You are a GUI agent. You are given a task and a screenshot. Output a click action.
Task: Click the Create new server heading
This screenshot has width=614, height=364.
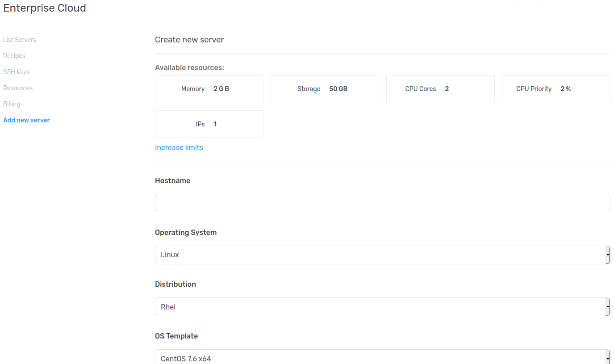189,40
